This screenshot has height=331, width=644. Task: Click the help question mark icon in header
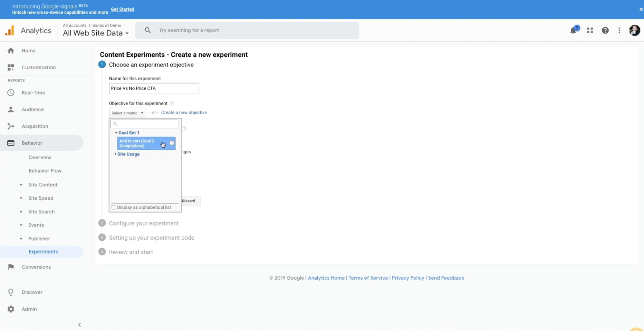[x=605, y=30]
